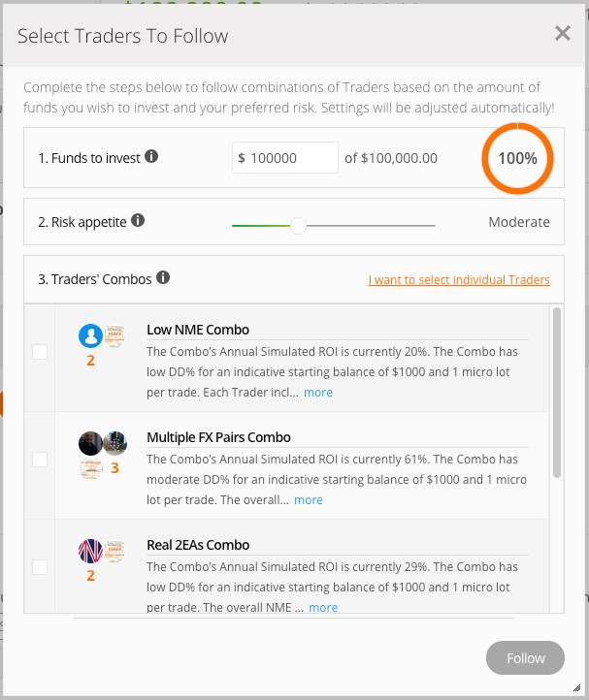Screen dimensions: 589x700
Task: Tick the Real 2EAs Combo checkbox
Action: pos(40,567)
